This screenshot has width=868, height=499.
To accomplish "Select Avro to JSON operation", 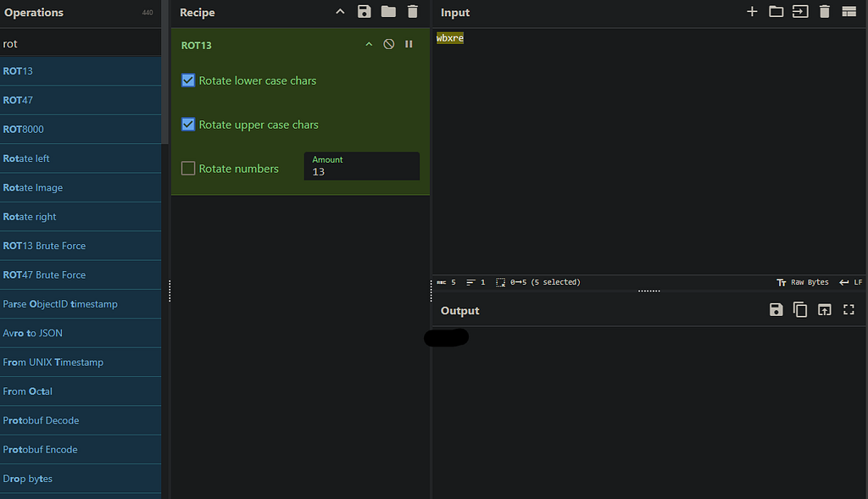I will (x=81, y=333).
